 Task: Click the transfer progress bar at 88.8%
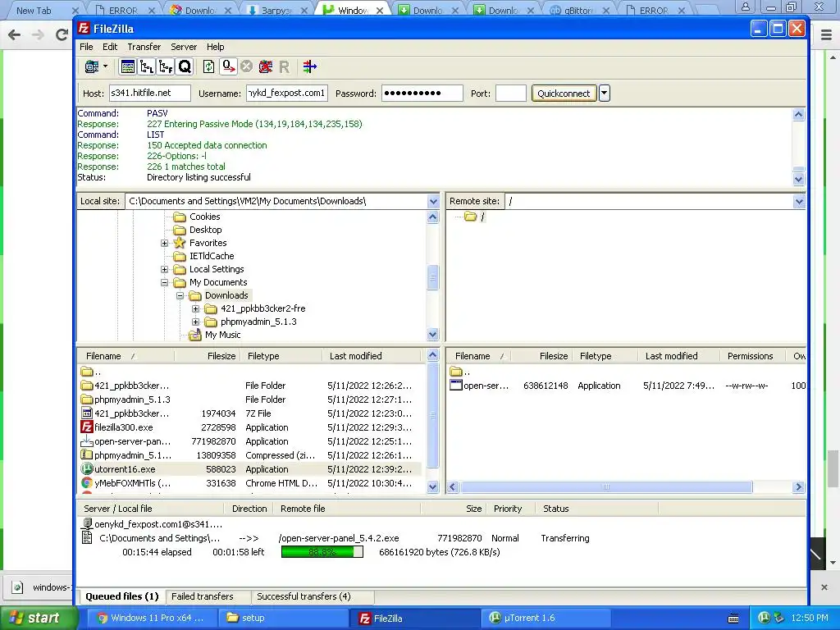[x=322, y=552]
